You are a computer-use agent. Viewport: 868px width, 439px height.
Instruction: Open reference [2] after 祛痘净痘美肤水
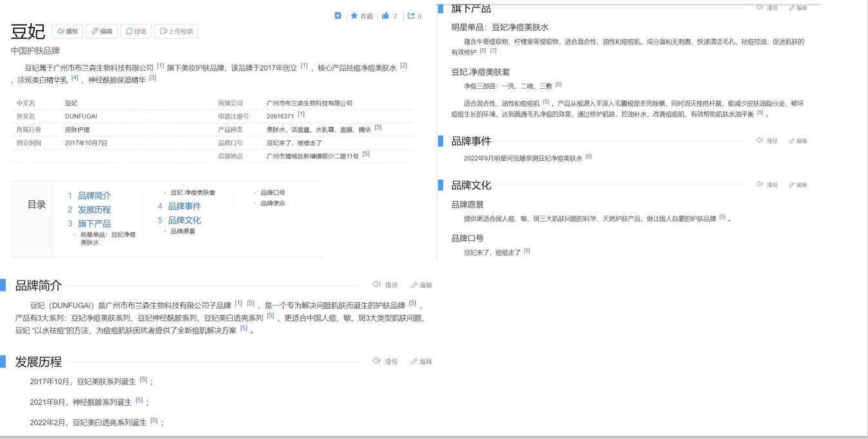[403, 66]
